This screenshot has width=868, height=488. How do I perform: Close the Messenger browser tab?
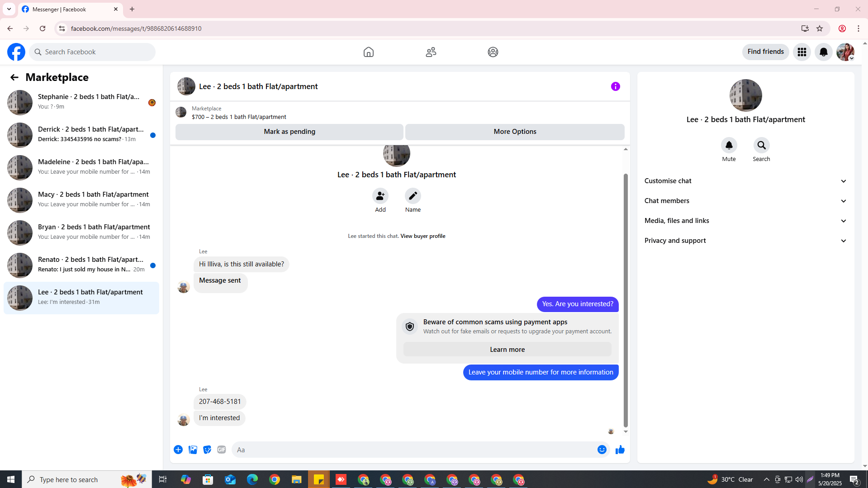coord(116,9)
